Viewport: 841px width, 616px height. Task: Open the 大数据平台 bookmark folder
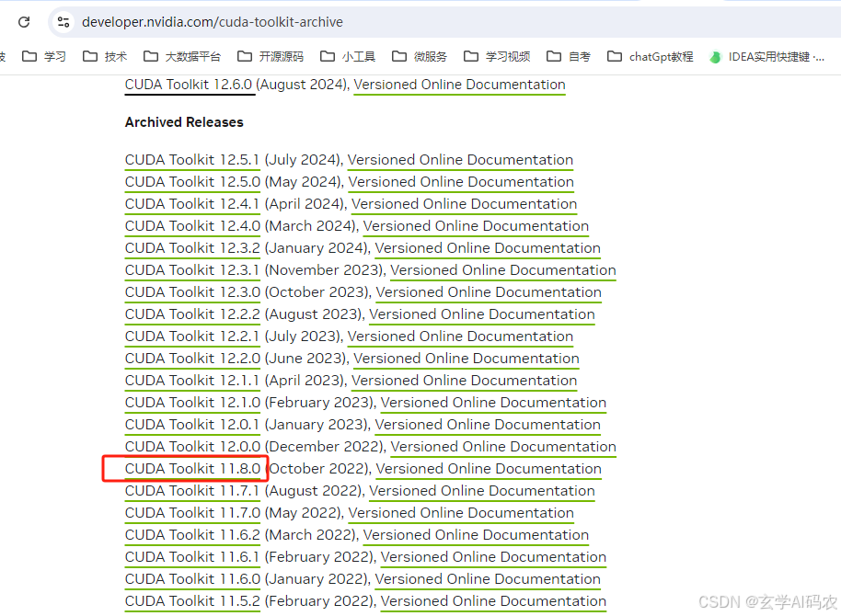click(x=182, y=56)
